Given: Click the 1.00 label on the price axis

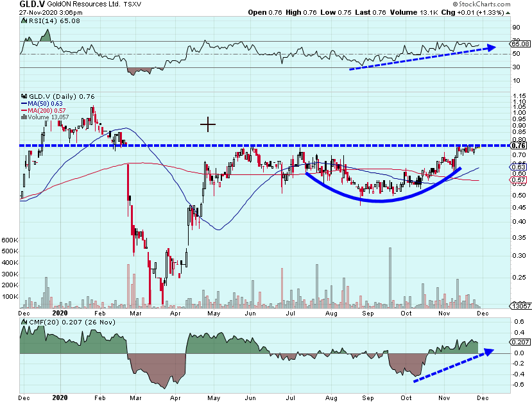Looking at the screenshot, I should tap(519, 113).
